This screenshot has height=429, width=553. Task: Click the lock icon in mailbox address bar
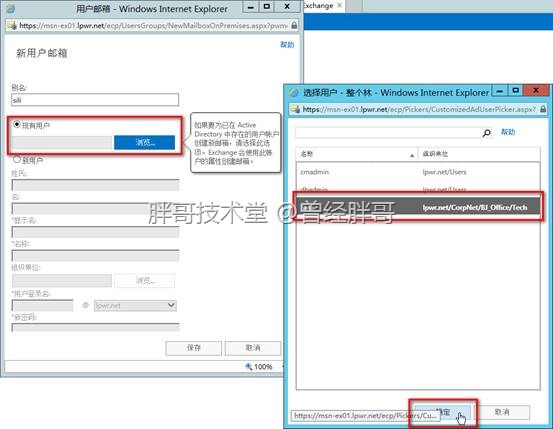tap(294, 25)
